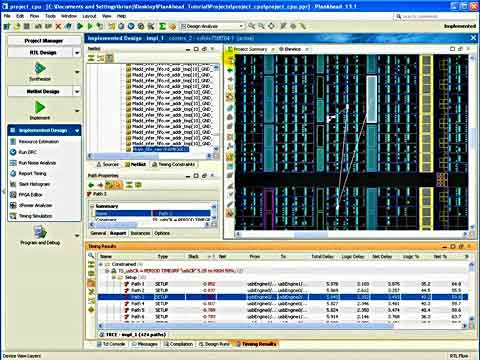Click the Run DRC icon
This screenshot has height=360, width=480.
pyautogui.click(x=13, y=152)
